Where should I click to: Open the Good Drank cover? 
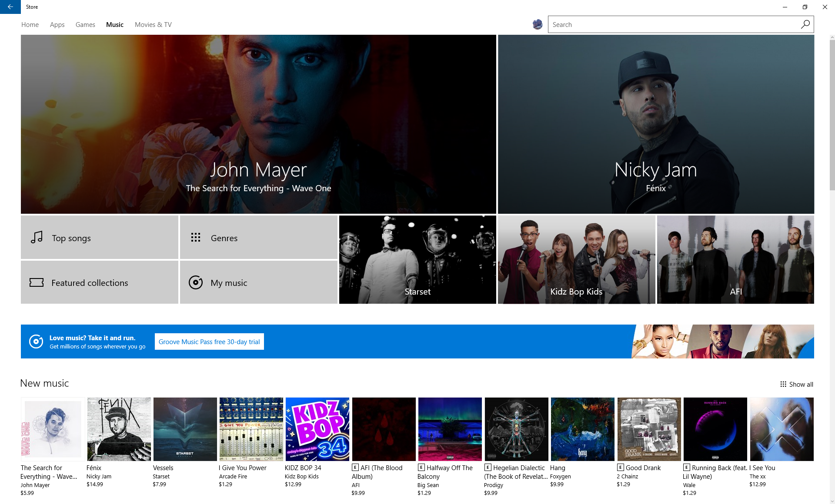pyautogui.click(x=649, y=429)
